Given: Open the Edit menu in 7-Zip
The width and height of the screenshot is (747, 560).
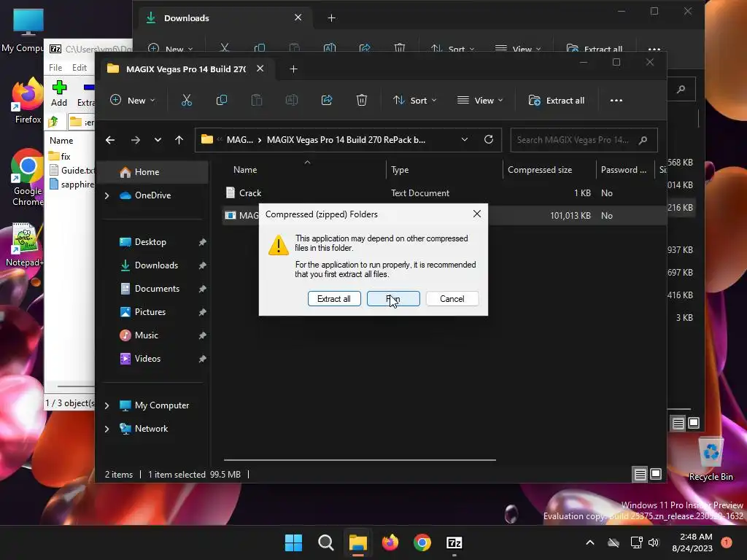Looking at the screenshot, I should (79, 68).
